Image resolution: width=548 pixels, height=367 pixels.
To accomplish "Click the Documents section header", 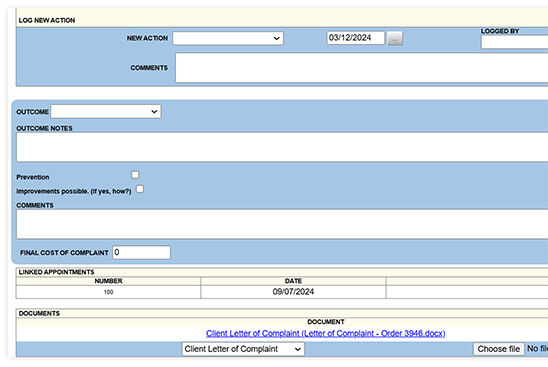I will tap(39, 313).
